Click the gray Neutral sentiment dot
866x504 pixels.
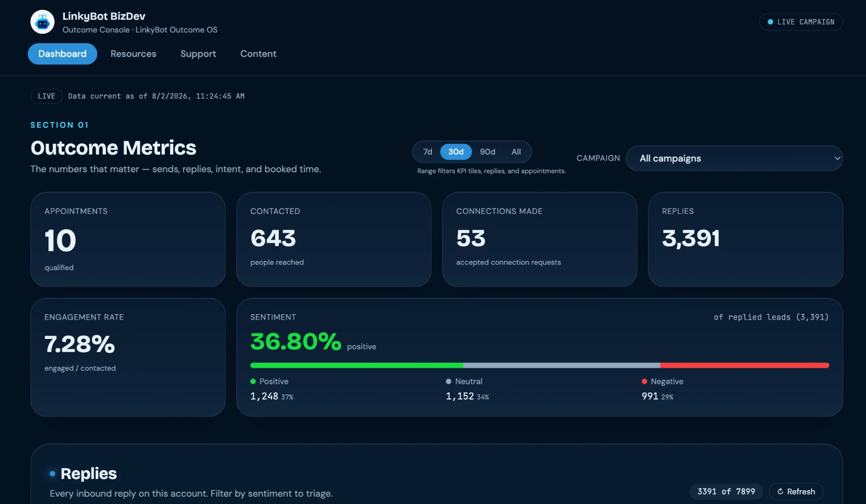pos(448,381)
